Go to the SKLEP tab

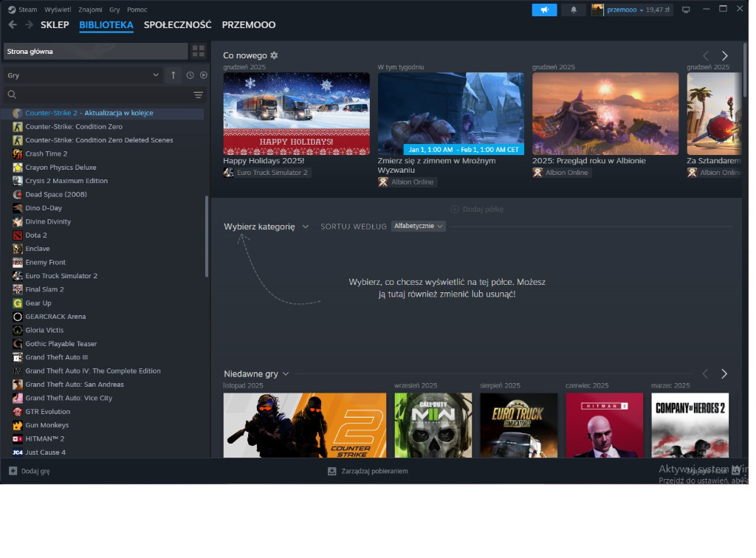click(x=55, y=24)
